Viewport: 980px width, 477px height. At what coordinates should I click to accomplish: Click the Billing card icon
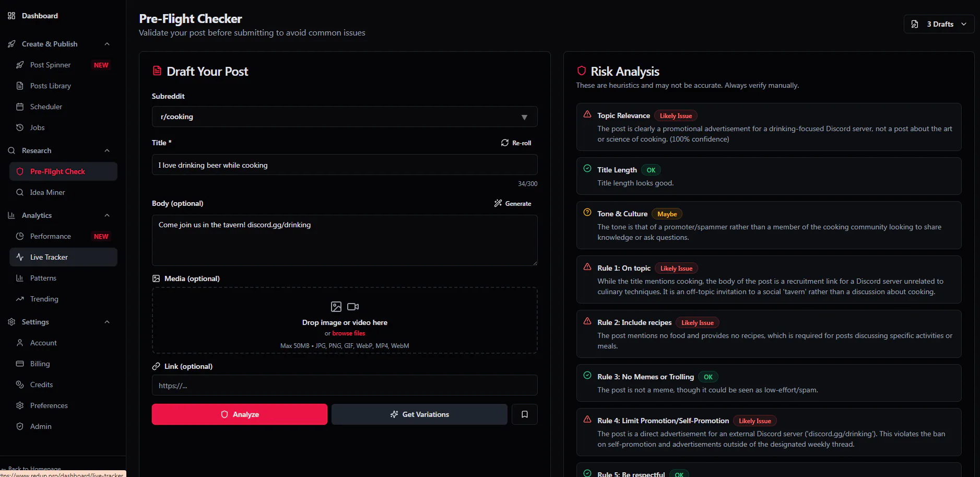[x=20, y=364]
